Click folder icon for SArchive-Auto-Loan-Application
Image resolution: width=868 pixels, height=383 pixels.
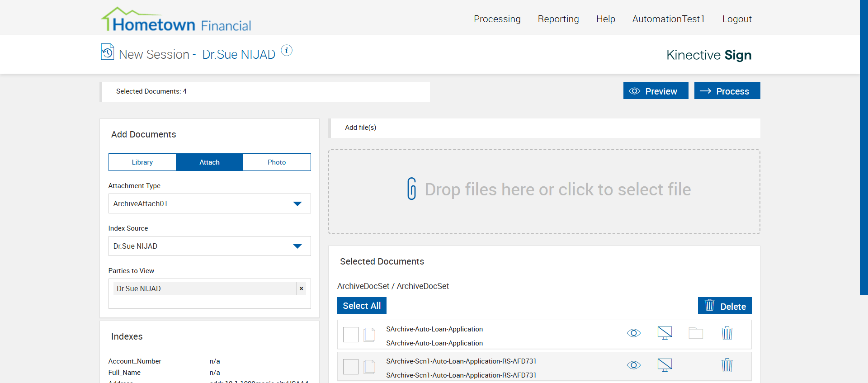pyautogui.click(x=696, y=333)
